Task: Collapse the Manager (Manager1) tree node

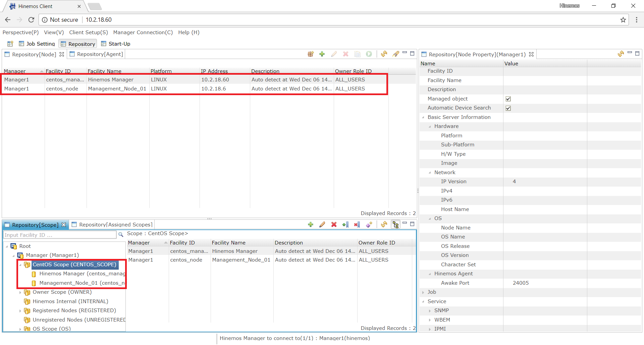Action: pyautogui.click(x=13, y=256)
